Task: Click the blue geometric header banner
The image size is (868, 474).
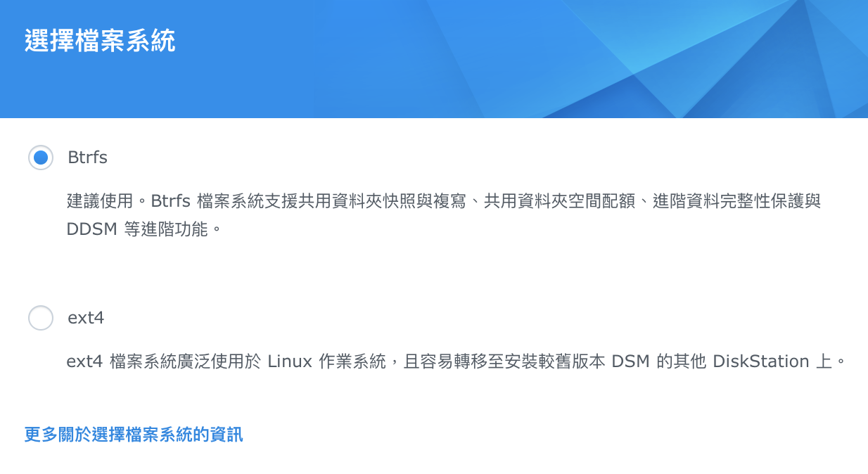Action: pos(563,59)
